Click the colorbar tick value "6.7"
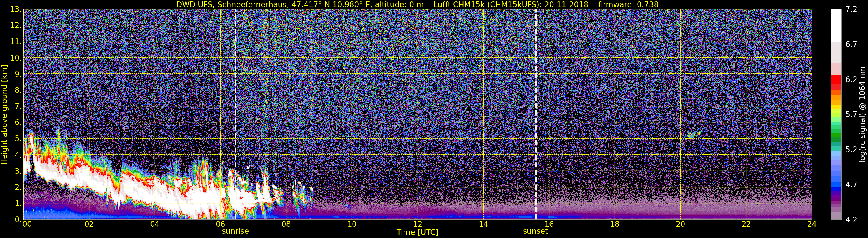This screenshot has width=868, height=238. click(851, 44)
